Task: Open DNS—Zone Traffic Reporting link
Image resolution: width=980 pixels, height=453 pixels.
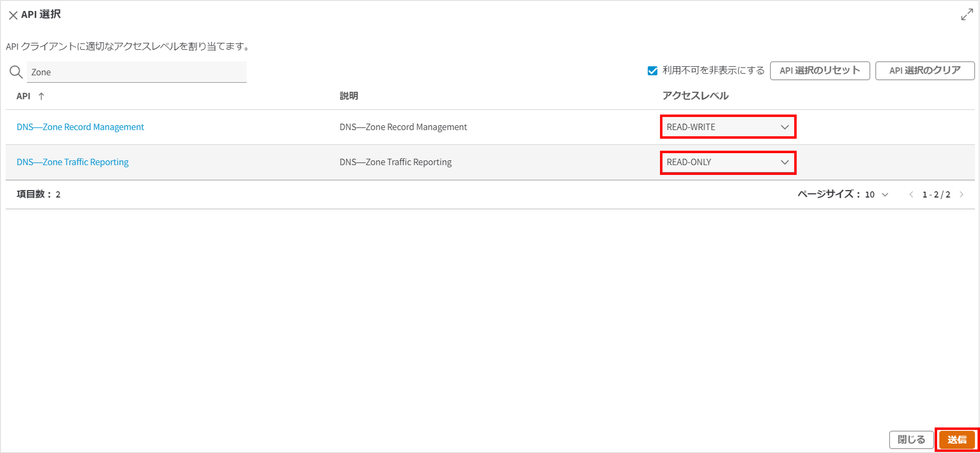Action: pyautogui.click(x=73, y=162)
